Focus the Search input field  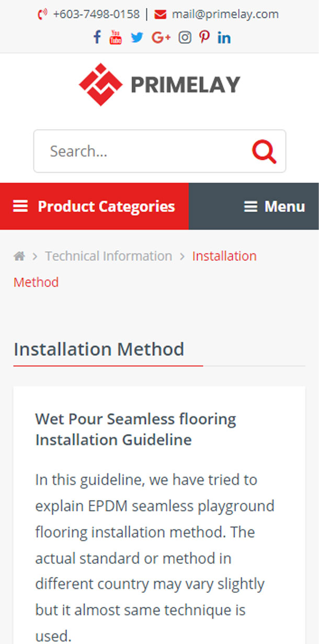(141, 151)
